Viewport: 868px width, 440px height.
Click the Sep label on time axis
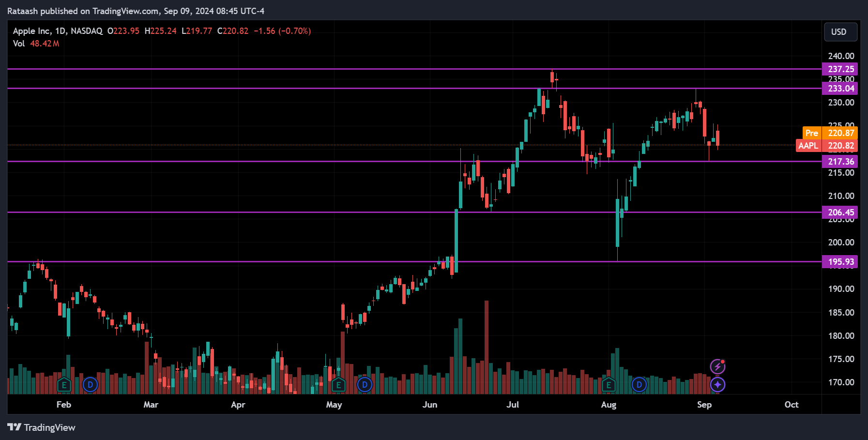(x=704, y=405)
